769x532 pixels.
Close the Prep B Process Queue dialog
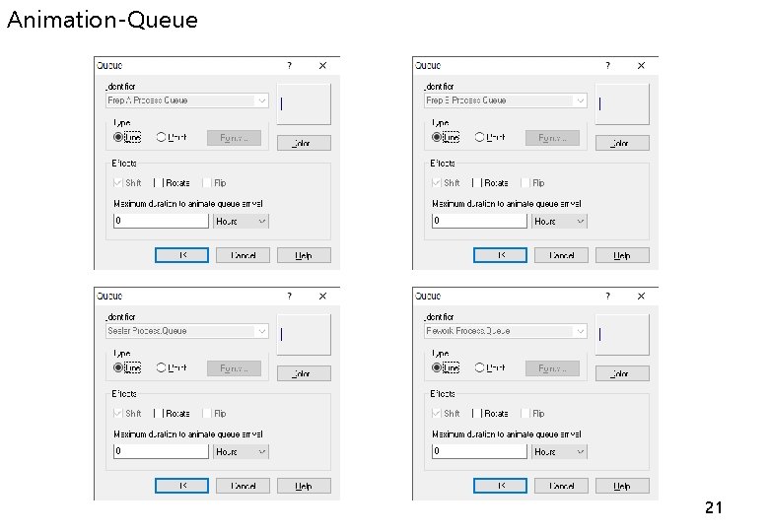click(x=641, y=65)
